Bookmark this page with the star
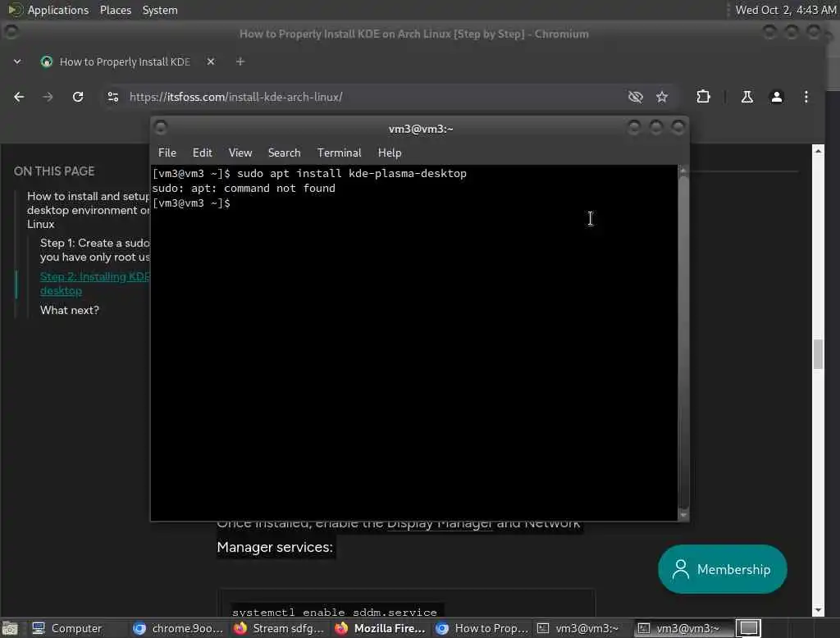 tap(662, 97)
